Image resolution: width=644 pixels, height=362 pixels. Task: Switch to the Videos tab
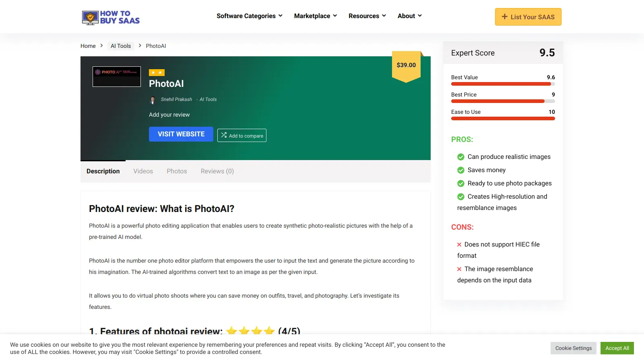[143, 171]
